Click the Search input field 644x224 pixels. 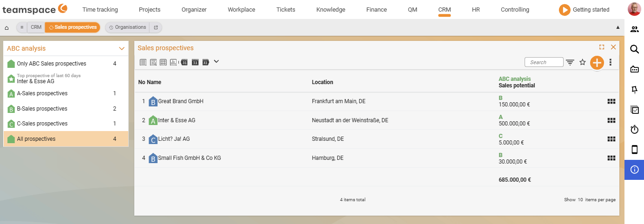544,62
